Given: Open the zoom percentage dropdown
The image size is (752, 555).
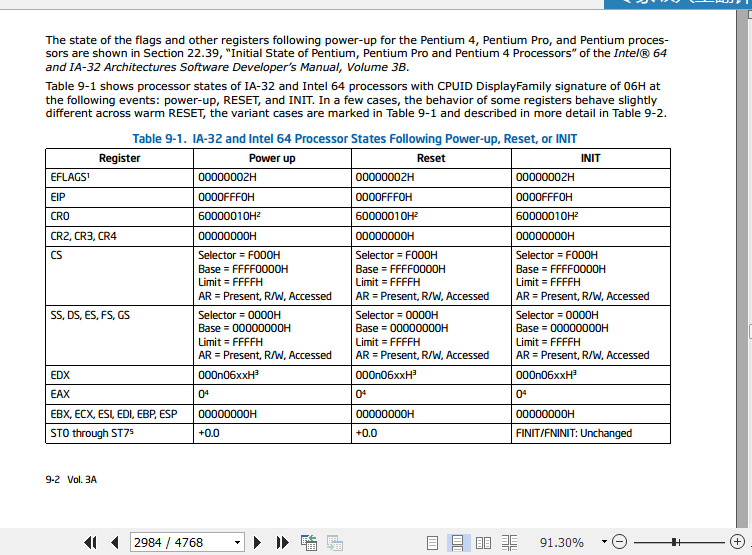Looking at the screenshot, I should coord(604,542).
